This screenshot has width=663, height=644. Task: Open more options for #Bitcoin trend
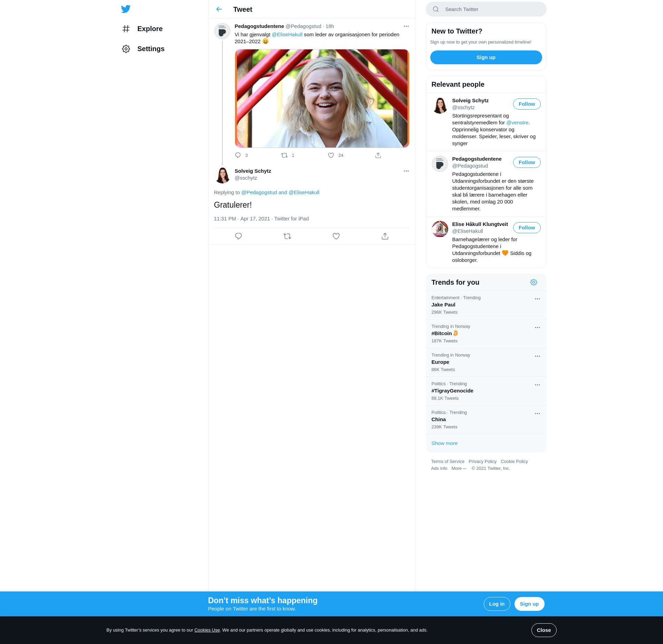coord(537,328)
